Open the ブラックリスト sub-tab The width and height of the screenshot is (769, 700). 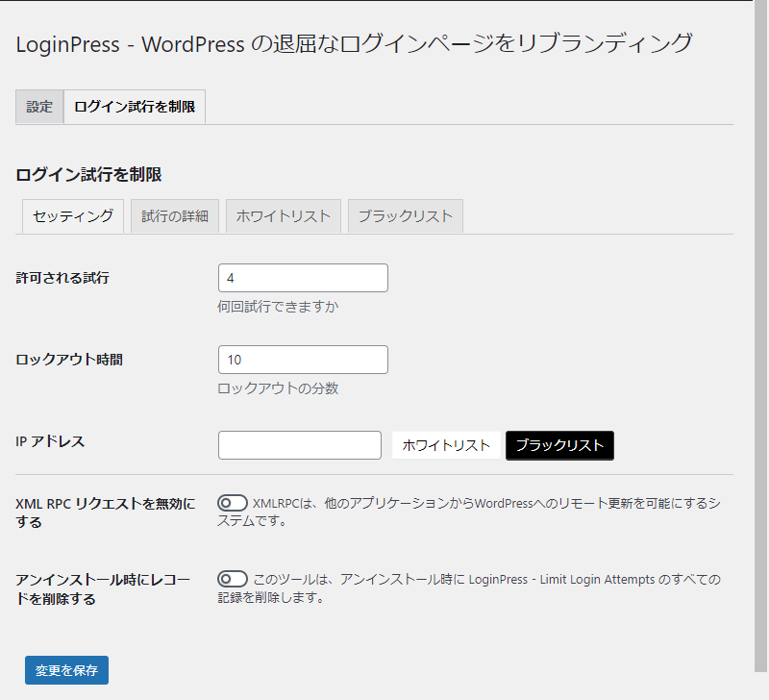406,215
